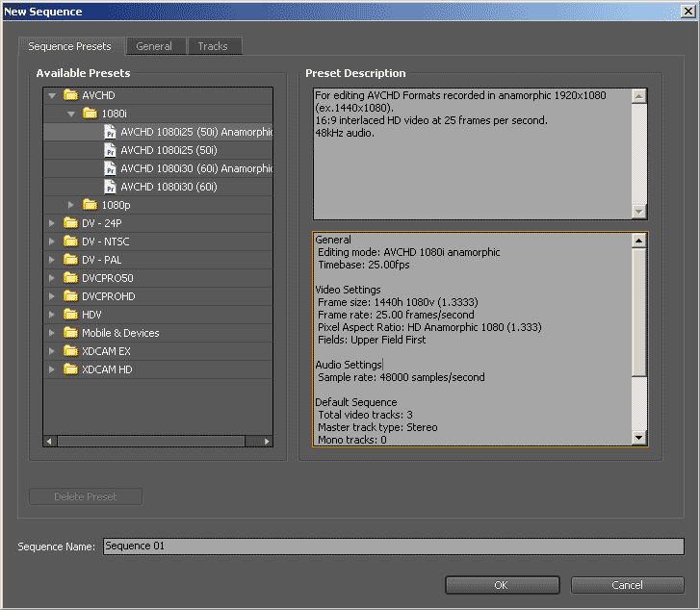The width and height of the screenshot is (700, 610).
Task: Expand the DV - 24P presets
Action: pyautogui.click(x=51, y=223)
